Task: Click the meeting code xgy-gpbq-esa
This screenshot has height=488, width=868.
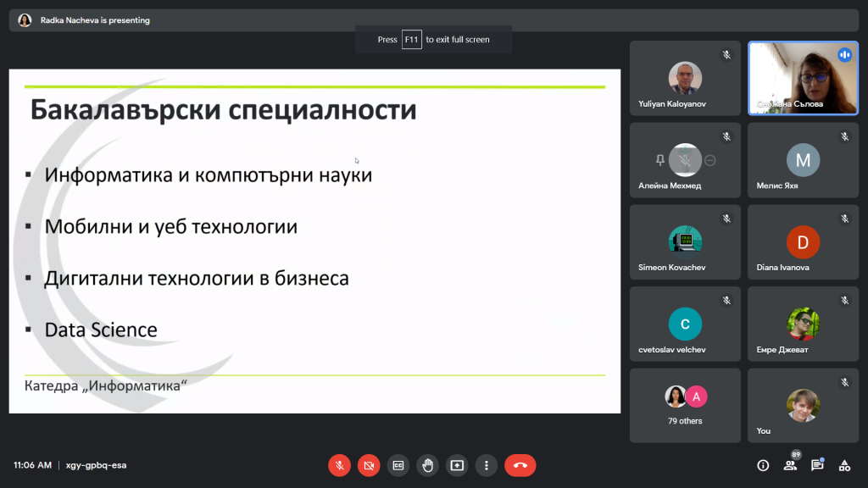Action: pos(97,465)
